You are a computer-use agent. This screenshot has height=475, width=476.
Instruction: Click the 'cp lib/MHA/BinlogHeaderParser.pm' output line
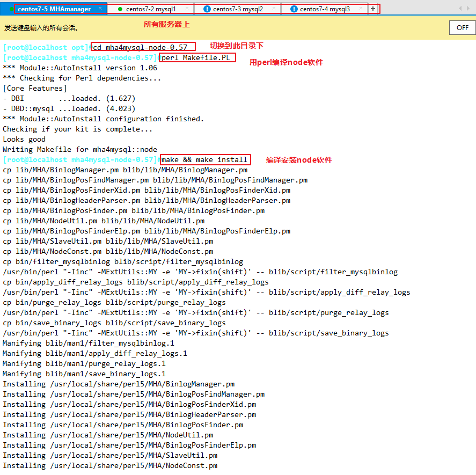[x=147, y=200]
